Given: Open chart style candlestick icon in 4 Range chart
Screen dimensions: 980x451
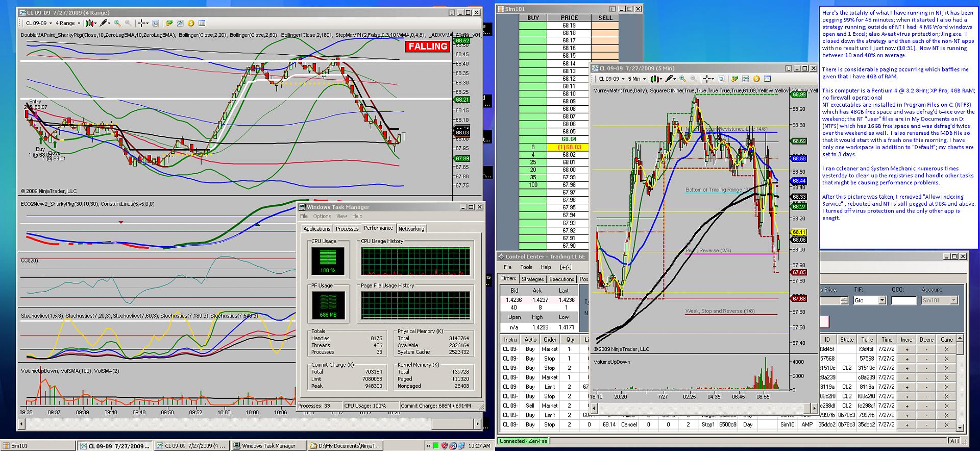Looking at the screenshot, I should (x=90, y=23).
